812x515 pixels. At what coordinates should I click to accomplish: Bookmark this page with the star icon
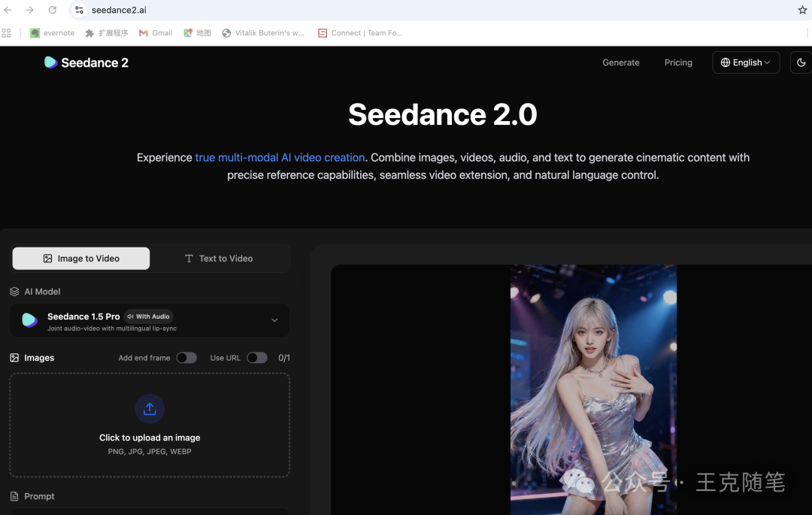(802, 10)
